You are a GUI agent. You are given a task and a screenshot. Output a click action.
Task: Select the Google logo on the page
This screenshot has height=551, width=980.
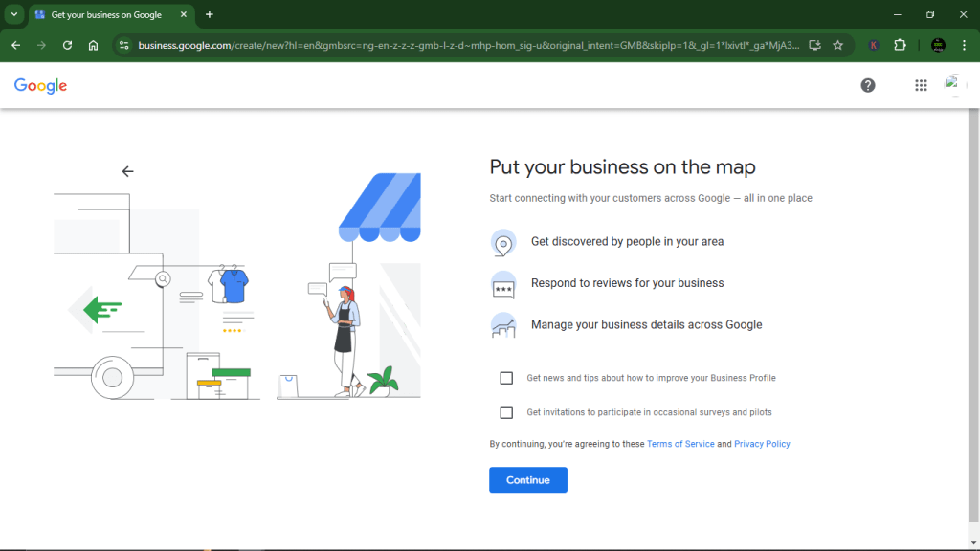(x=40, y=85)
